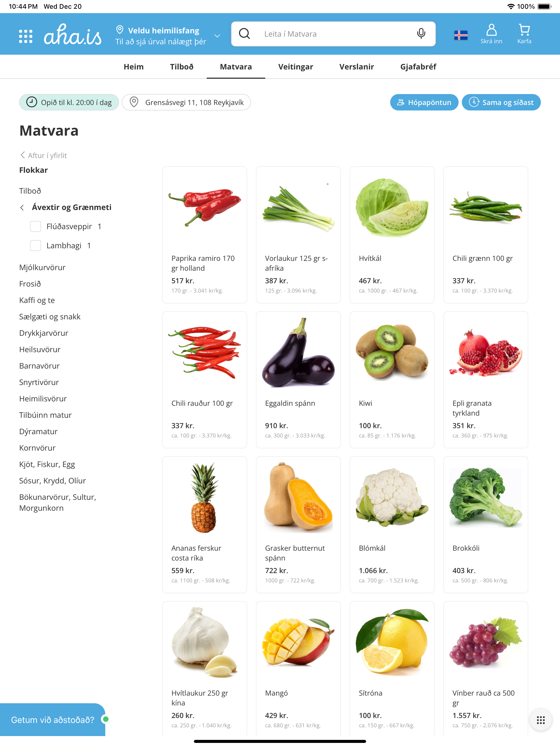Collapse the Ávextir og Grænmeti category
Viewport: 560px width, 747px height.
[x=22, y=207]
